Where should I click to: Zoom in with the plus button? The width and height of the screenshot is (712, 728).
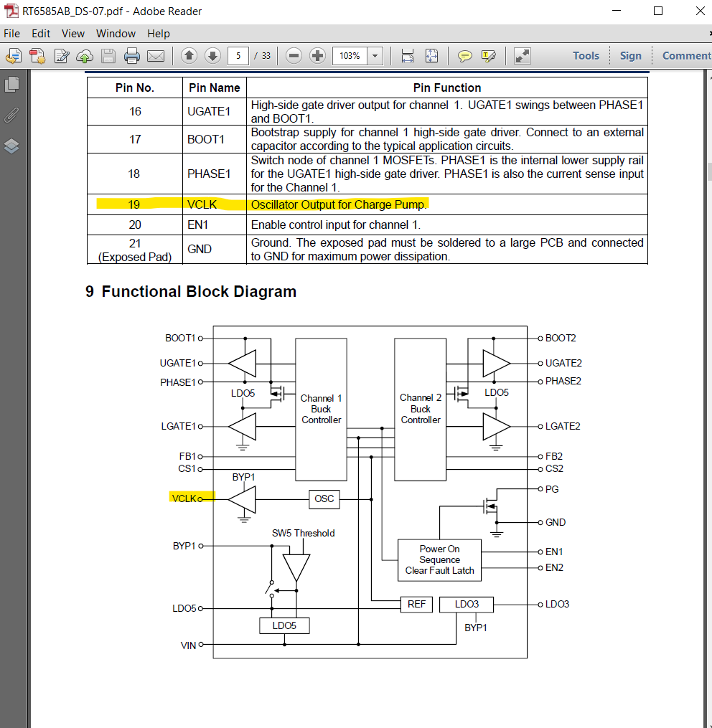click(317, 56)
